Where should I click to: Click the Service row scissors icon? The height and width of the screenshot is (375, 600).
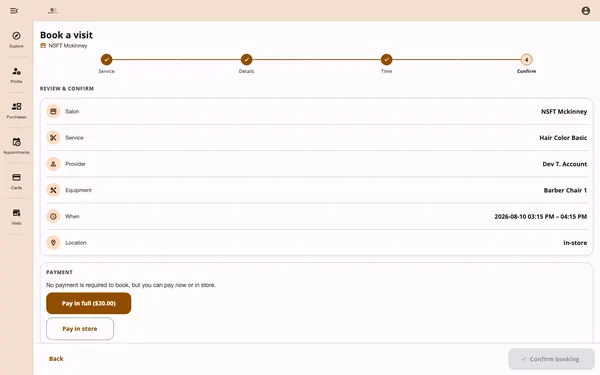[x=53, y=138]
